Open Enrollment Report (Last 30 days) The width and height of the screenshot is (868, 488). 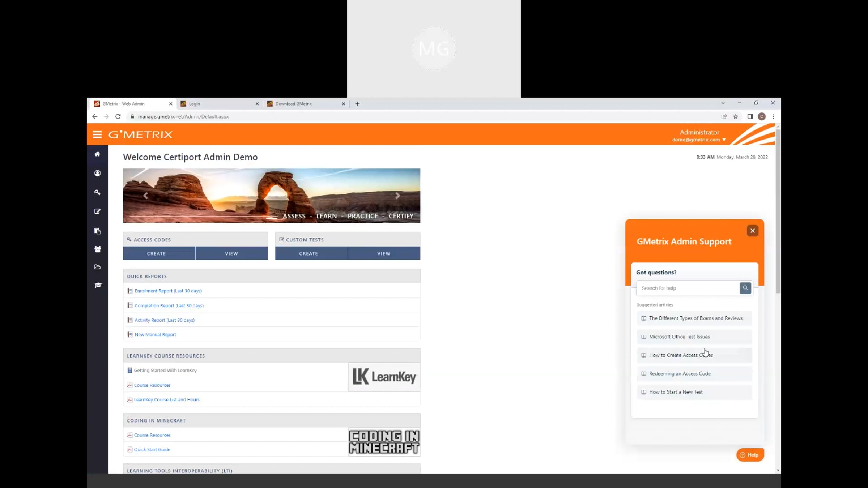point(168,291)
